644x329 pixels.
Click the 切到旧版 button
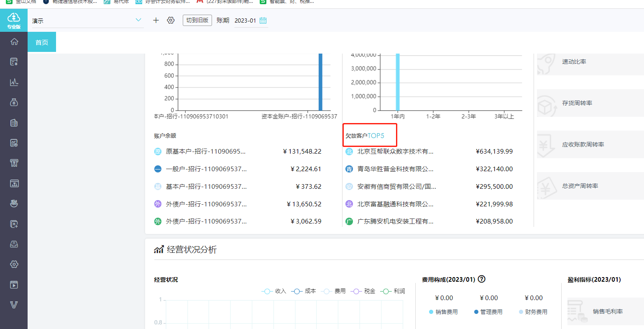click(197, 20)
